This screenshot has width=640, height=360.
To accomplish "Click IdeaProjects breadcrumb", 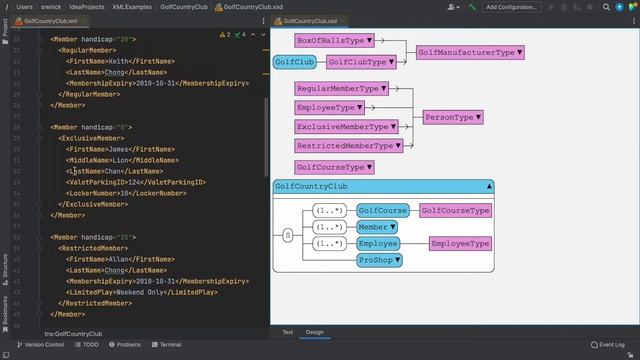I will click(x=87, y=7).
